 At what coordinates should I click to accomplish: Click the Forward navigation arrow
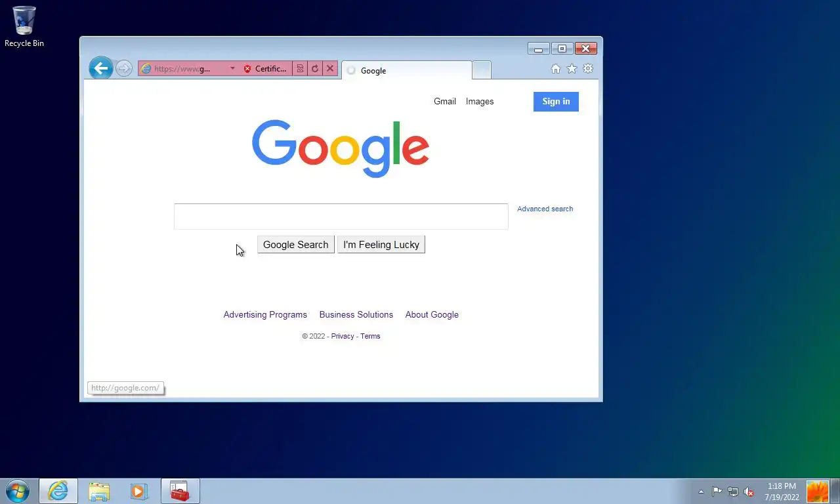pos(123,68)
